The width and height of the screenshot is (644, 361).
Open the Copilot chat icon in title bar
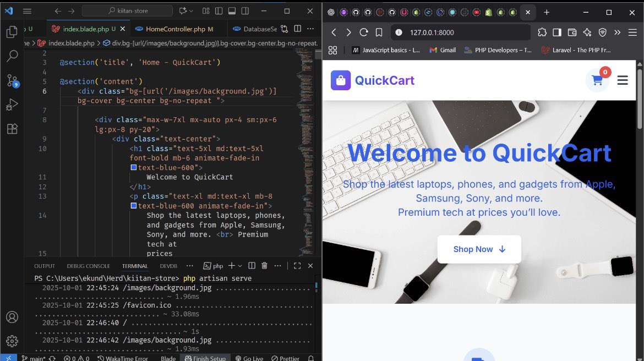(x=183, y=11)
